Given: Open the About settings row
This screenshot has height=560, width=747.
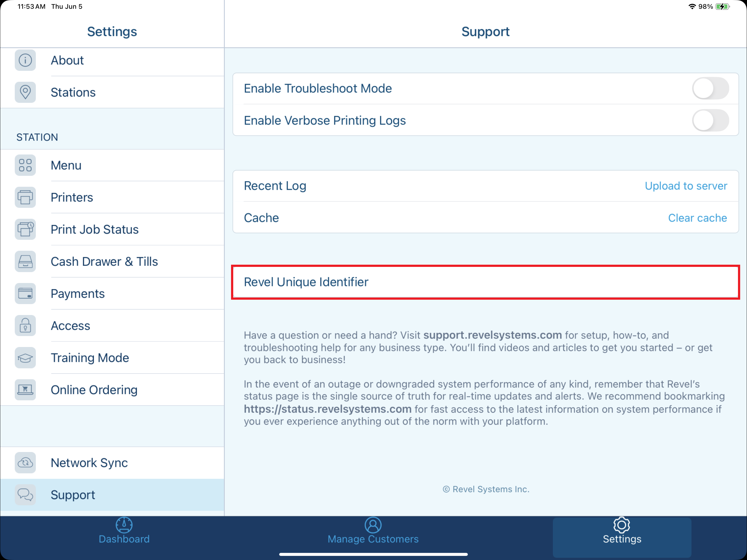Looking at the screenshot, I should click(x=112, y=60).
